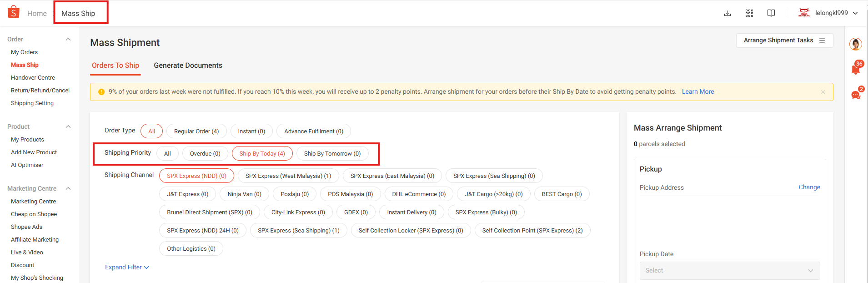Dismiss the penalty warning banner
Image resolution: width=868 pixels, height=283 pixels.
823,92
